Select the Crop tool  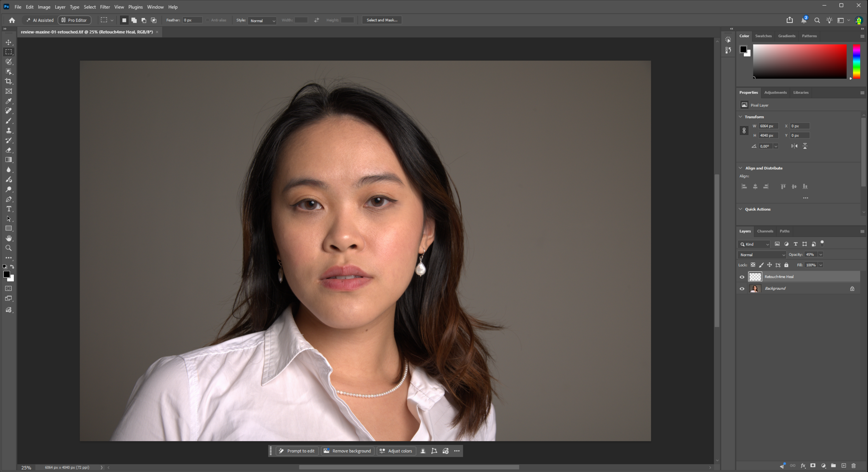[9, 81]
